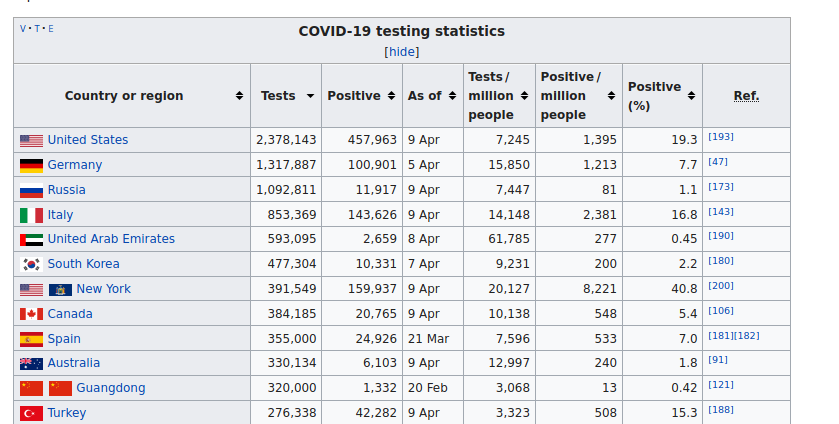Sort table by Tests column

point(310,96)
